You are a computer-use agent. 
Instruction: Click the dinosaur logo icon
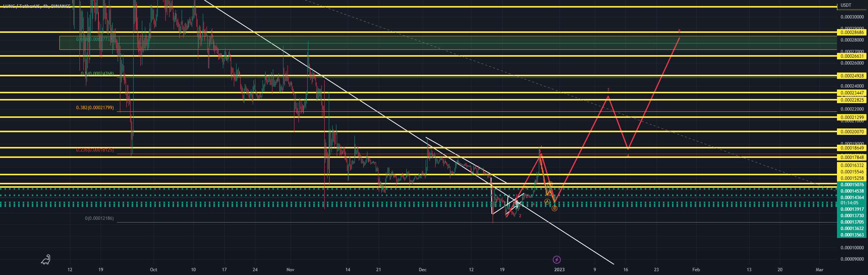point(46,260)
